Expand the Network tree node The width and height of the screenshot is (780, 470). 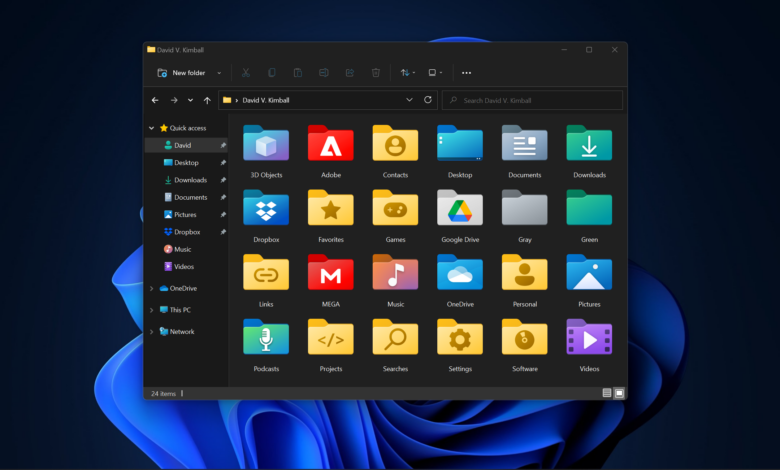151,331
